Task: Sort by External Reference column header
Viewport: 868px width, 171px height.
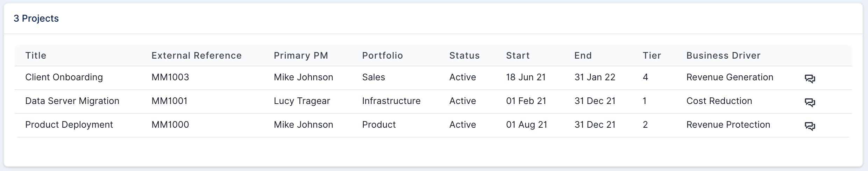Action: [197, 55]
